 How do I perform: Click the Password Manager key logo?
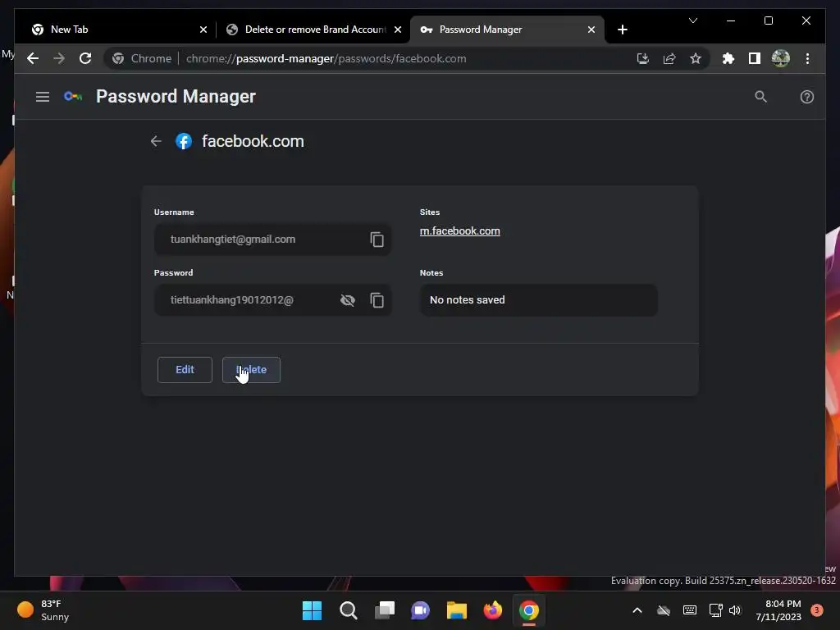tap(73, 97)
